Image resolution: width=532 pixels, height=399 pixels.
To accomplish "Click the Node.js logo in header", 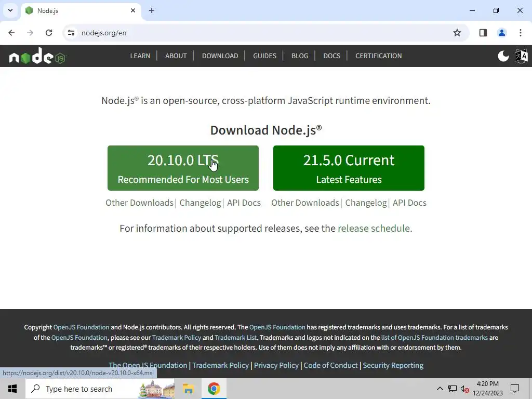I will click(37, 56).
